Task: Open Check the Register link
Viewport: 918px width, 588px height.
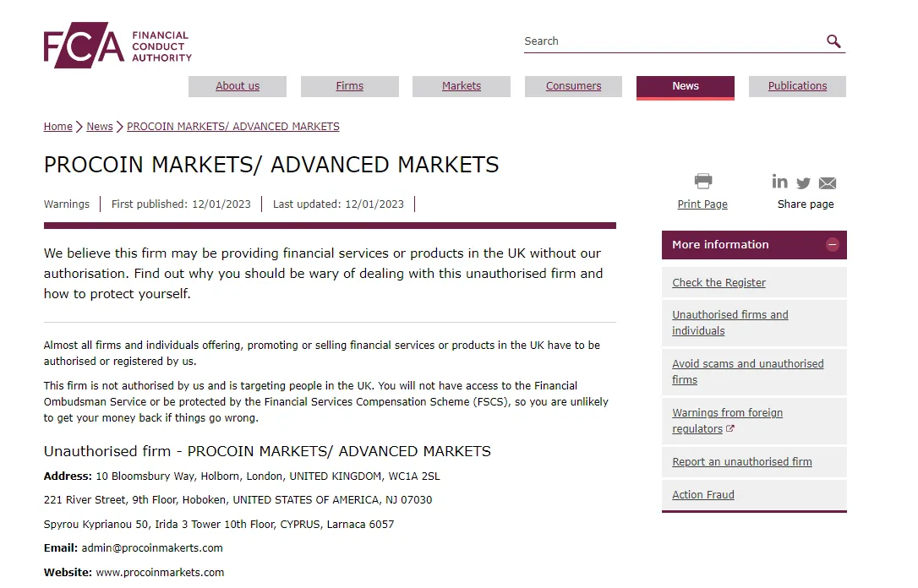Action: pos(719,282)
